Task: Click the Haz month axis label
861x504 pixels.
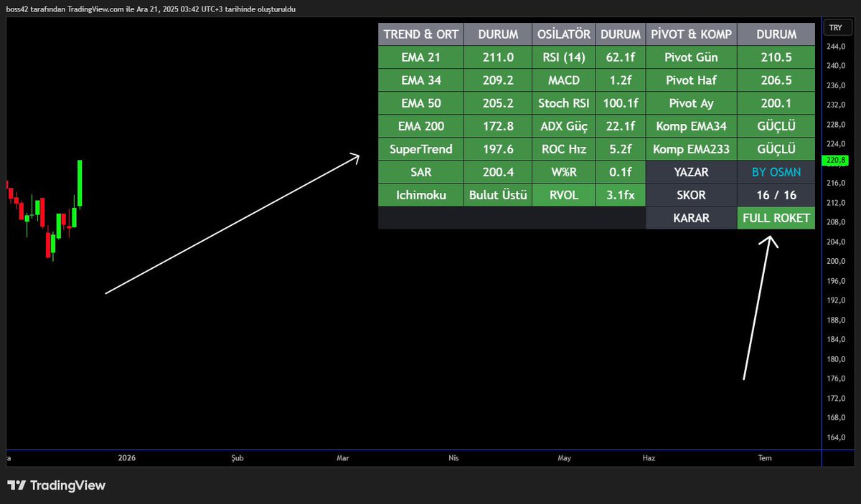Action: [649, 457]
